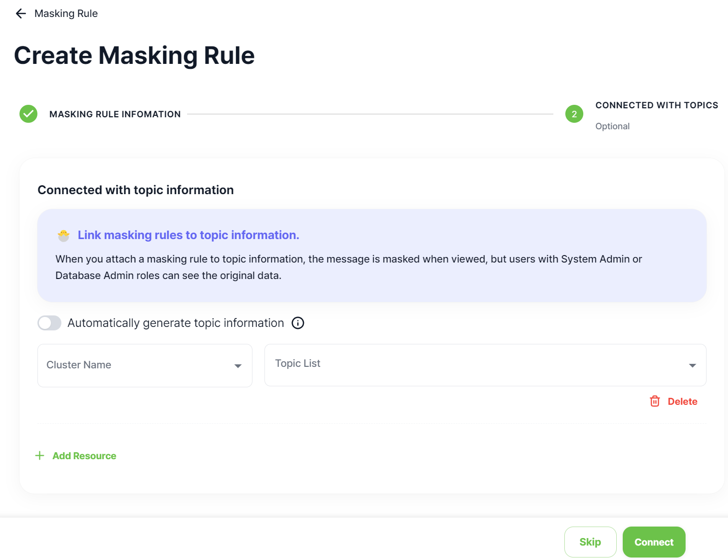The width and height of the screenshot is (728, 560).
Task: Click the back arrow beside Masking Rule
Action: click(x=20, y=13)
